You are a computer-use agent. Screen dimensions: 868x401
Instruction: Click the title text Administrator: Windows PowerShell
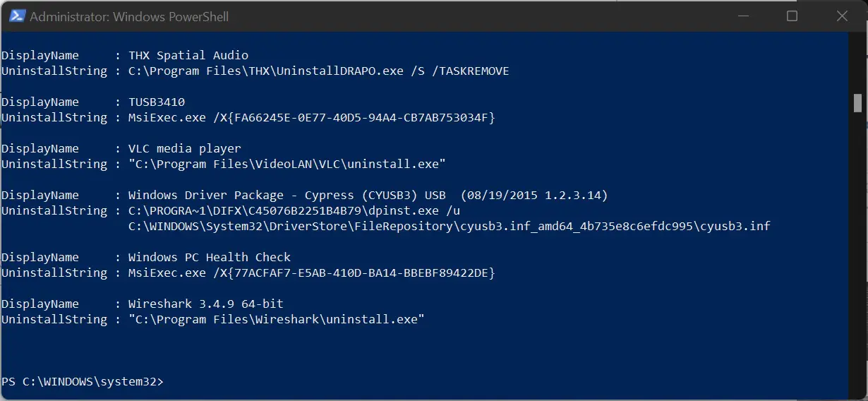point(129,16)
